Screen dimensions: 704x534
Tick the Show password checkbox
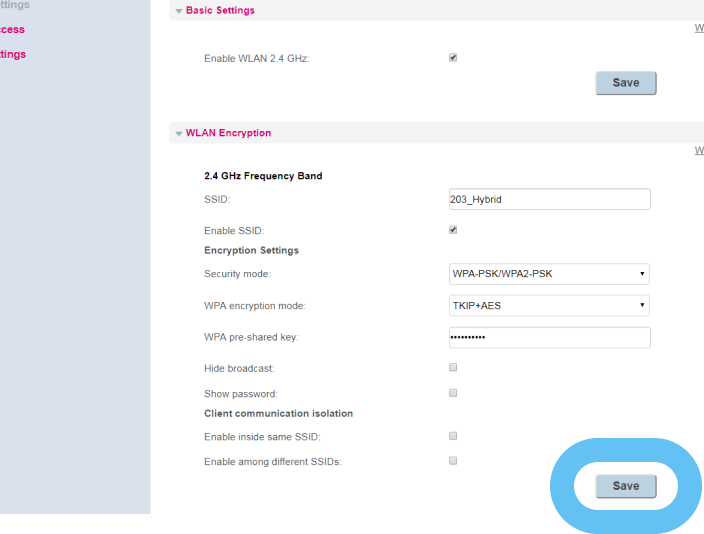453,393
